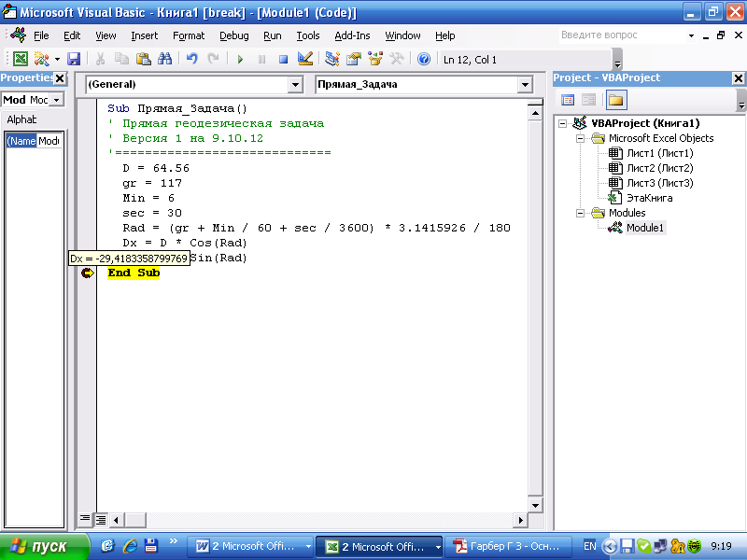Save the workbook with the floppy icon

tap(74, 59)
